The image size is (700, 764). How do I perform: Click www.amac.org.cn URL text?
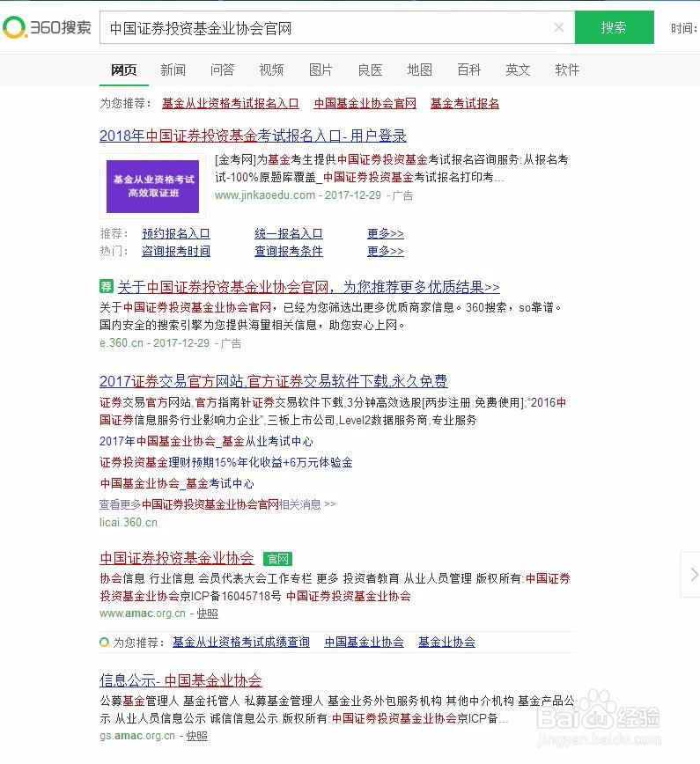tap(143, 613)
